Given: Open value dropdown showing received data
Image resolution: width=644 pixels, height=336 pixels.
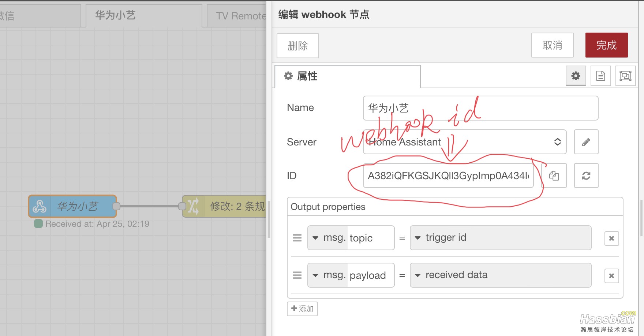Looking at the screenshot, I should pyautogui.click(x=501, y=275).
